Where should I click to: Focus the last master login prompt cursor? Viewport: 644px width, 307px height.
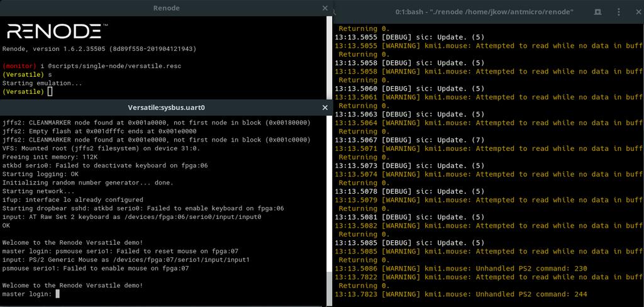(x=57, y=294)
